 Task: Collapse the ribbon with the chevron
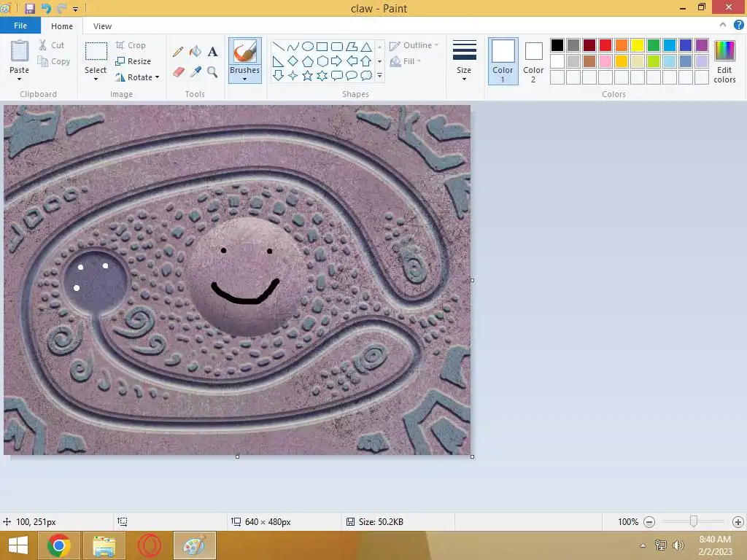tap(723, 26)
